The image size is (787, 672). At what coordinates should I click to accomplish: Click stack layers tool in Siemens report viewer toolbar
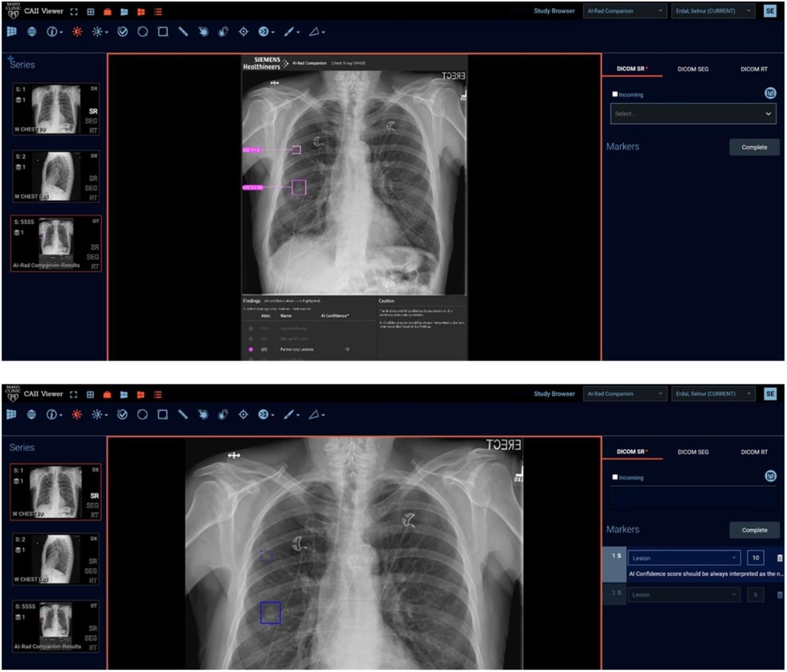(32, 31)
